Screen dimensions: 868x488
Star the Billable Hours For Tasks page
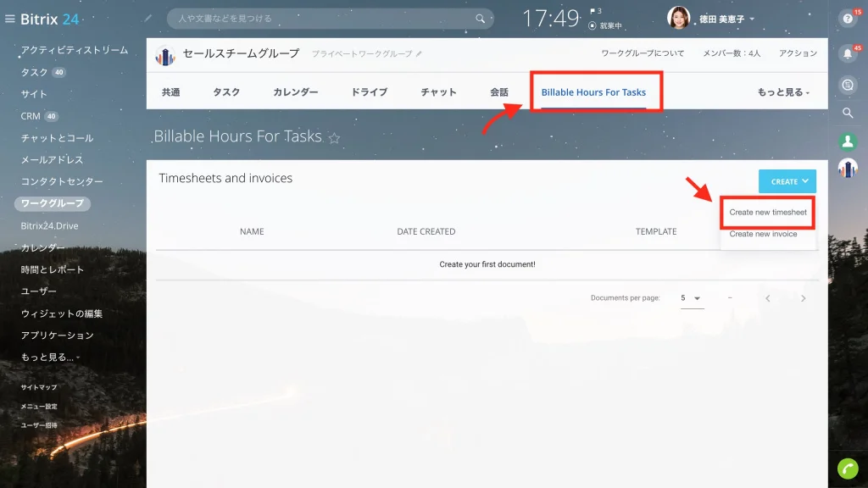pyautogui.click(x=334, y=138)
